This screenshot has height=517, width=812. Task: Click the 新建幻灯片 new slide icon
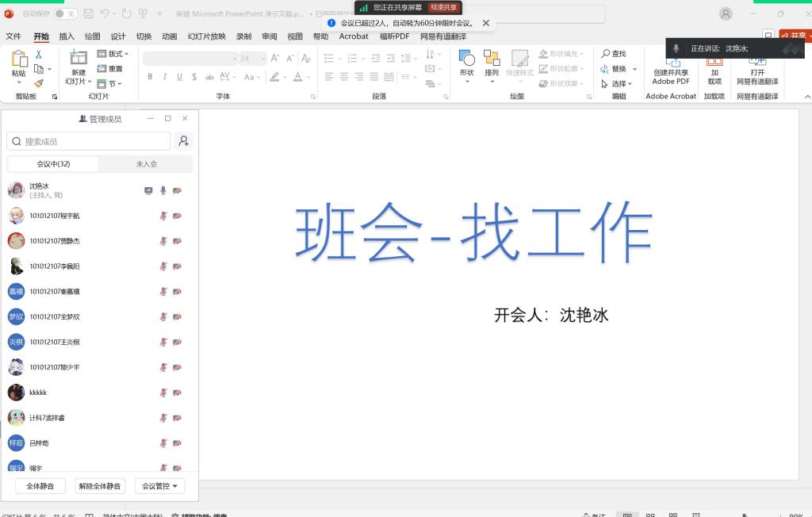click(x=78, y=58)
